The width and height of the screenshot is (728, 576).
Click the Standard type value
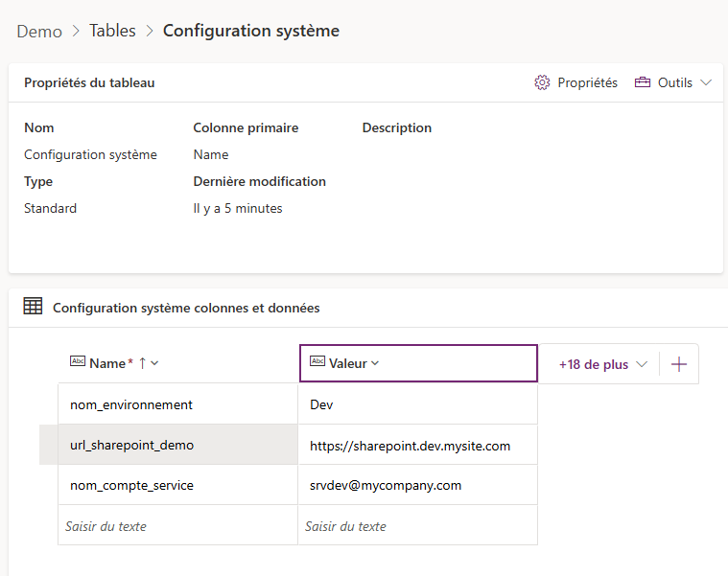pos(50,208)
